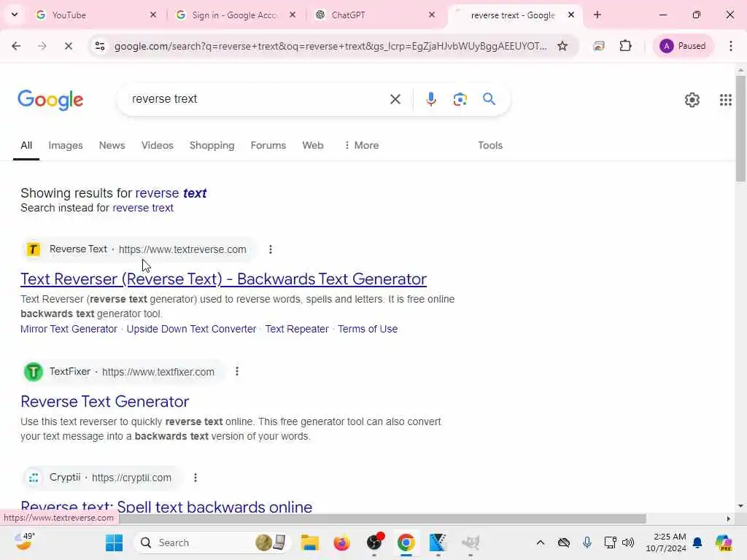Launch Firefox from the taskbar
The width and height of the screenshot is (747, 560).
[x=341, y=542]
